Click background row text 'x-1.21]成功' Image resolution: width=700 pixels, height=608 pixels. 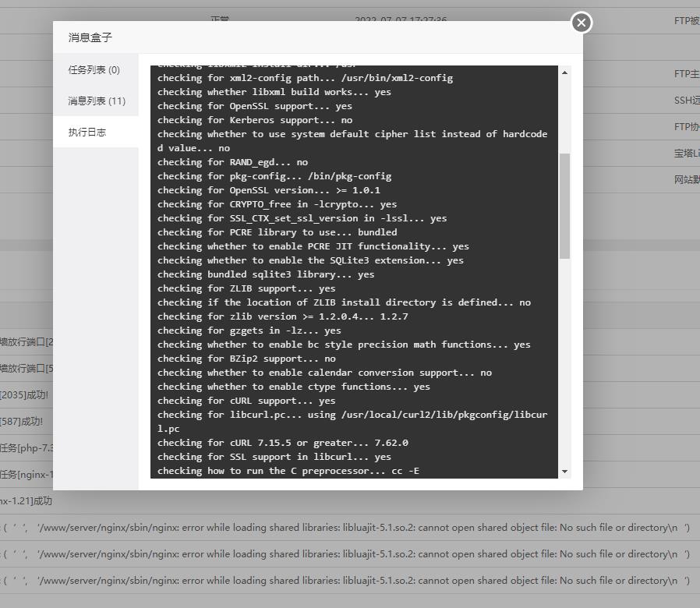(26, 501)
